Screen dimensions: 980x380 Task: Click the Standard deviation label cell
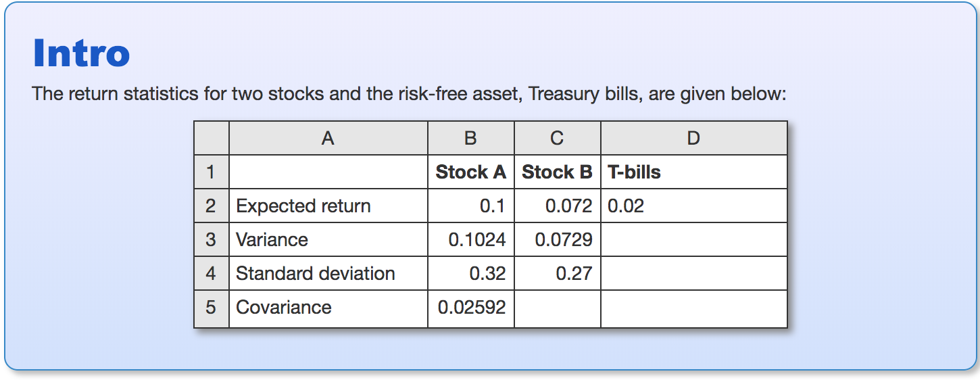328,274
